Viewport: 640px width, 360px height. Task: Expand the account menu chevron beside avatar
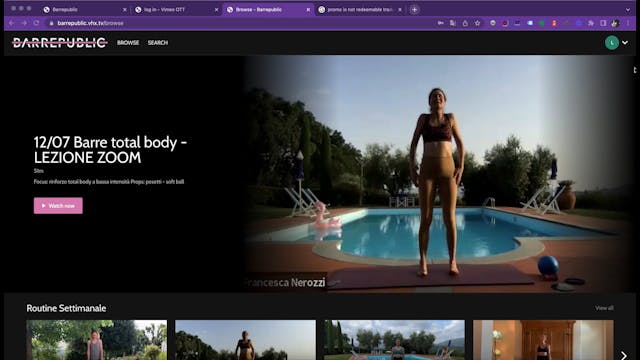tap(625, 42)
